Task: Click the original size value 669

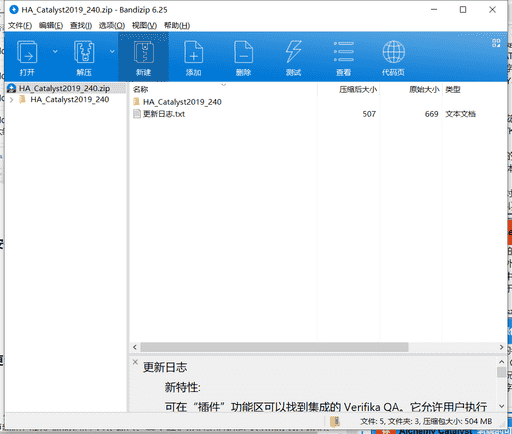Action: (431, 114)
